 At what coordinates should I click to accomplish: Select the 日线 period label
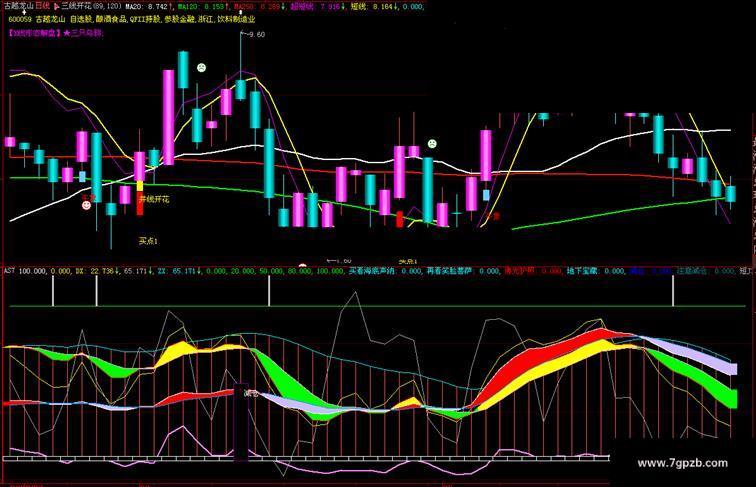pos(43,6)
